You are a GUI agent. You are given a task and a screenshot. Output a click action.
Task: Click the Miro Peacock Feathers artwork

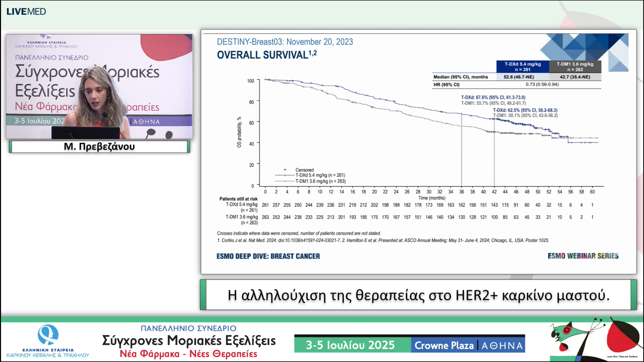tap(595, 339)
